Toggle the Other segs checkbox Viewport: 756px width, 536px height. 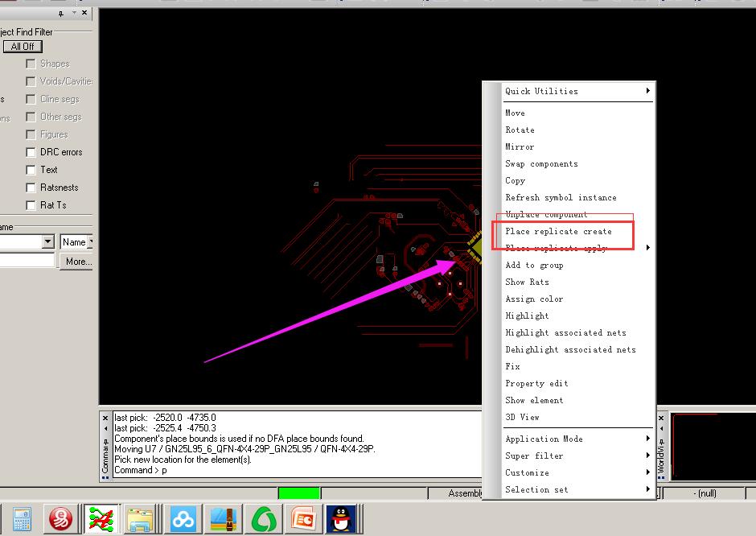click(x=31, y=117)
